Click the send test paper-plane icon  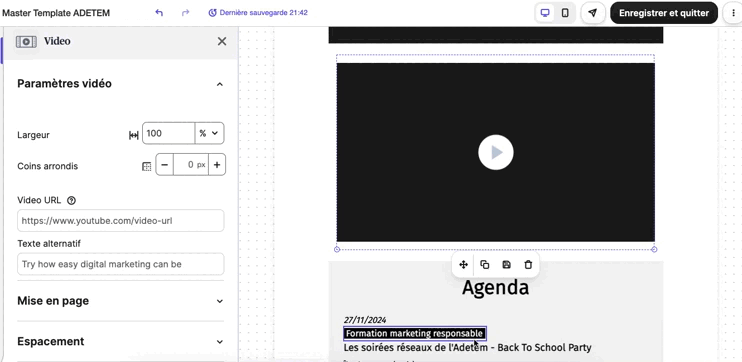[x=592, y=13]
